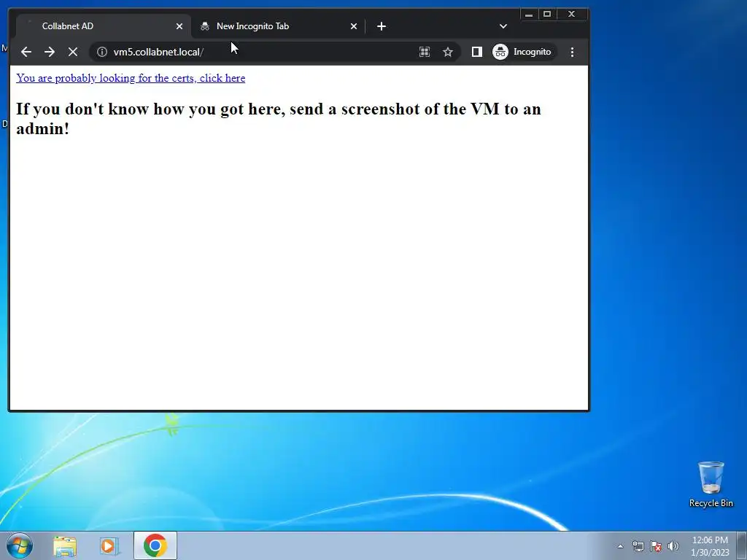
Task: View site information icon in the address bar
Action: (x=102, y=52)
